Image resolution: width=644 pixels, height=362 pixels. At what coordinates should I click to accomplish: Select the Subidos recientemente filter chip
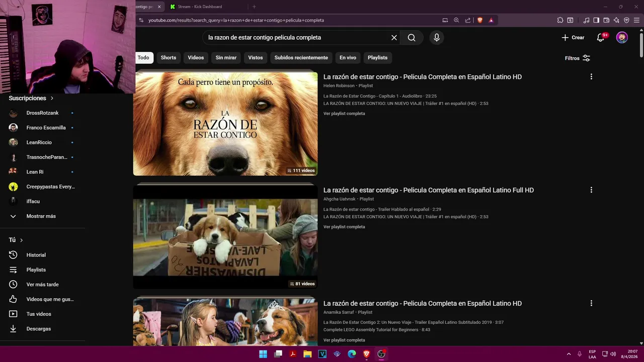point(301,58)
